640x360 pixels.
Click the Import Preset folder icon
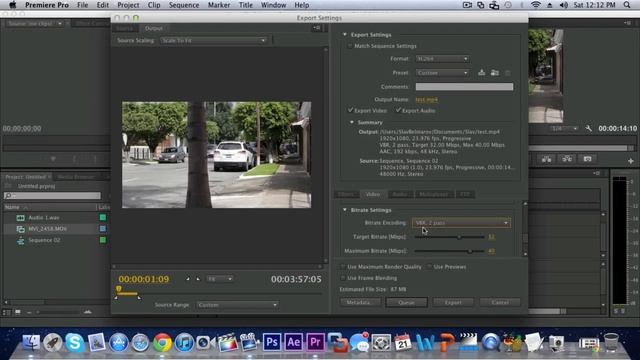pyautogui.click(x=494, y=73)
